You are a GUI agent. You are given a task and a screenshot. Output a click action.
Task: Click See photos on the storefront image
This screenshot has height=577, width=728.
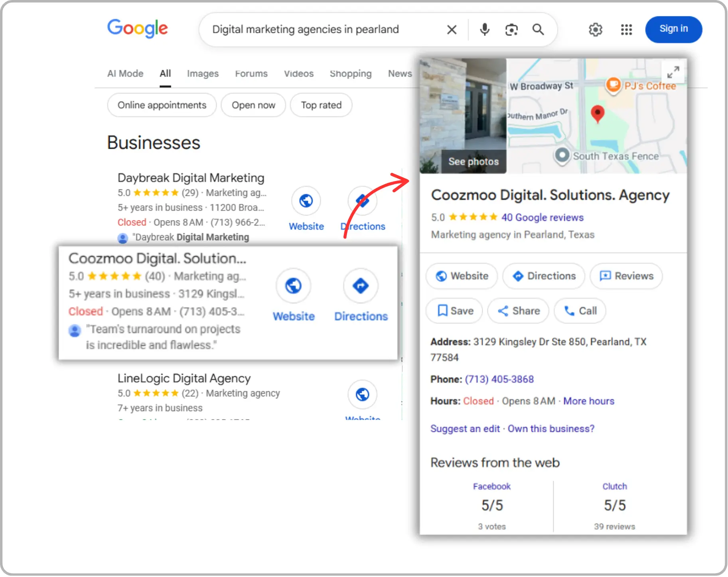[473, 161]
